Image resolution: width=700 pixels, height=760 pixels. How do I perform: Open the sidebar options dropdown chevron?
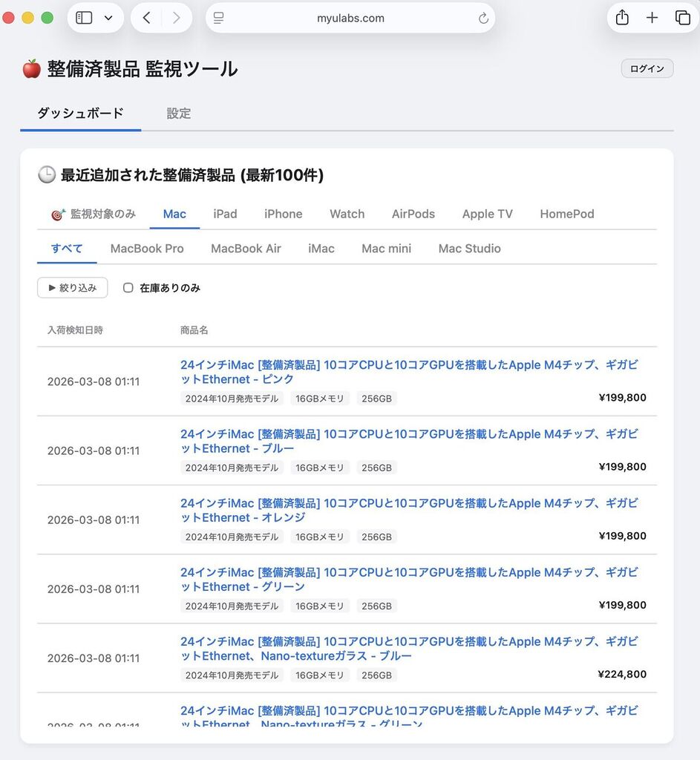tap(108, 18)
